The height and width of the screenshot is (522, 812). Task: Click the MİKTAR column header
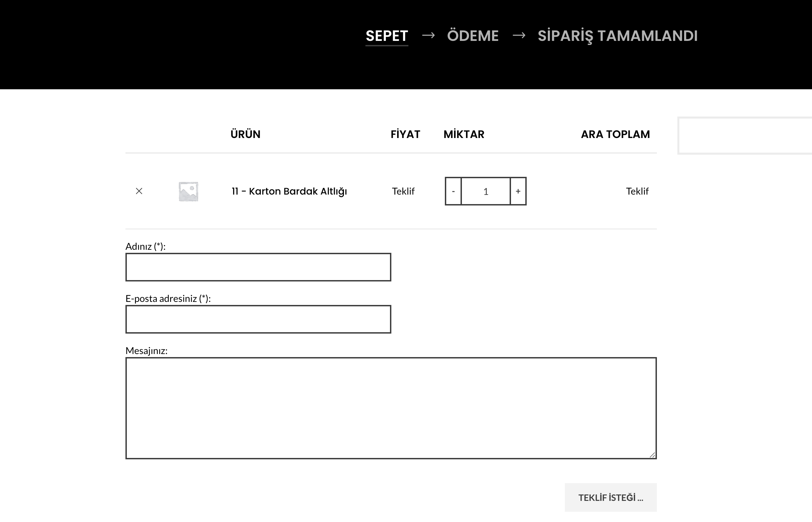coord(464,134)
